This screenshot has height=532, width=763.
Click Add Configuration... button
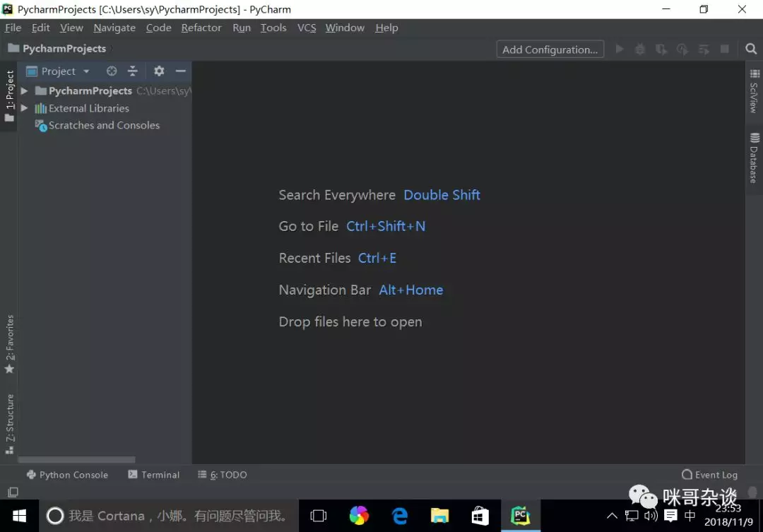coord(550,49)
